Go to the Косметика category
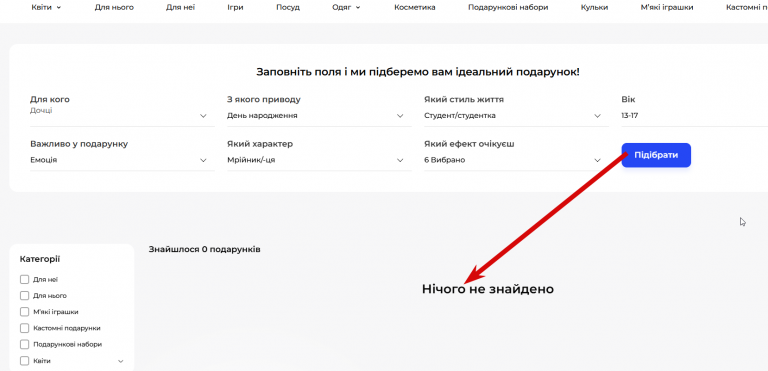768x371 pixels. click(414, 7)
